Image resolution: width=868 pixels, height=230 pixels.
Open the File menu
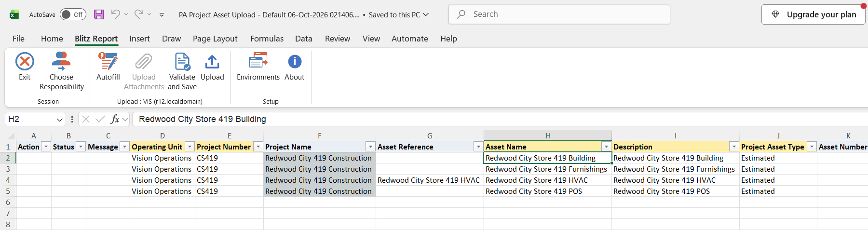tap(18, 39)
